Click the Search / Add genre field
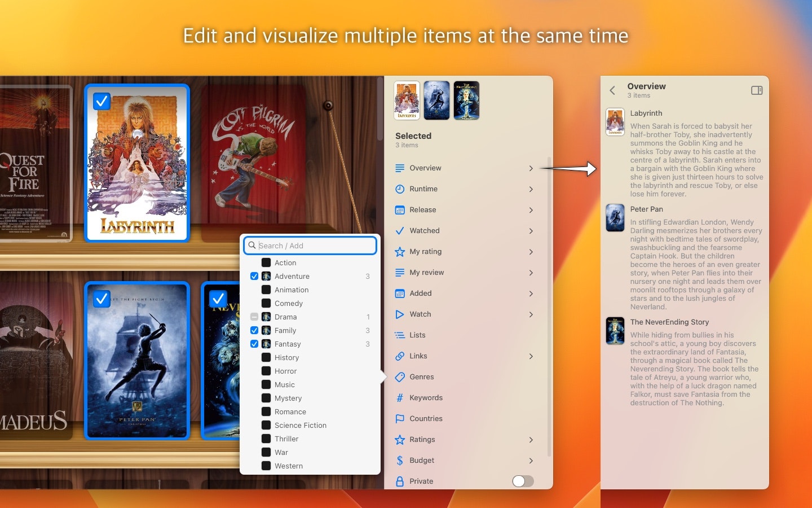The width and height of the screenshot is (812, 508). [310, 246]
